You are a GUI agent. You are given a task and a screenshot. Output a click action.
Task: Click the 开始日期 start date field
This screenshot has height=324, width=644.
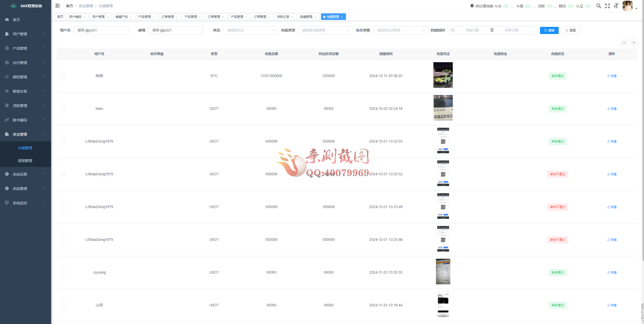[472, 30]
